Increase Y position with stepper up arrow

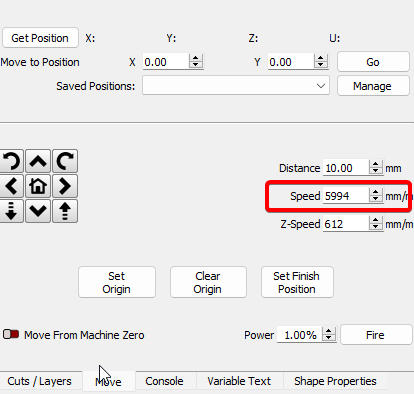[x=321, y=58]
